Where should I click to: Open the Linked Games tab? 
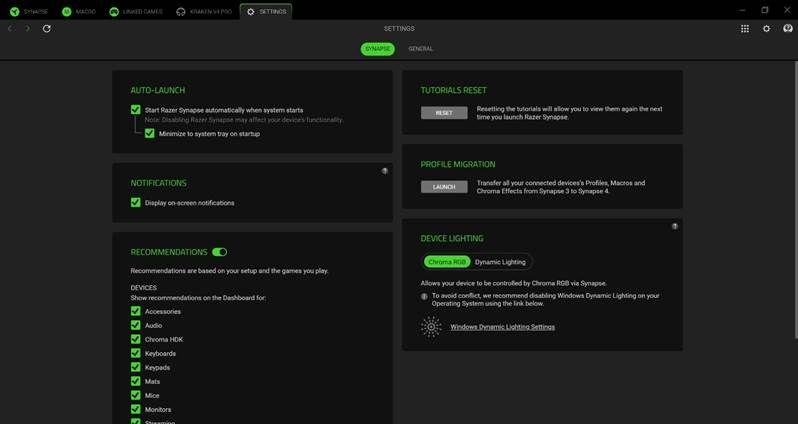tap(136, 12)
